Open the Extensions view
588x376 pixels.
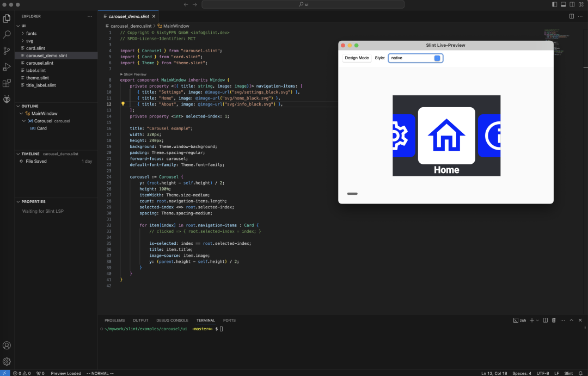(7, 83)
